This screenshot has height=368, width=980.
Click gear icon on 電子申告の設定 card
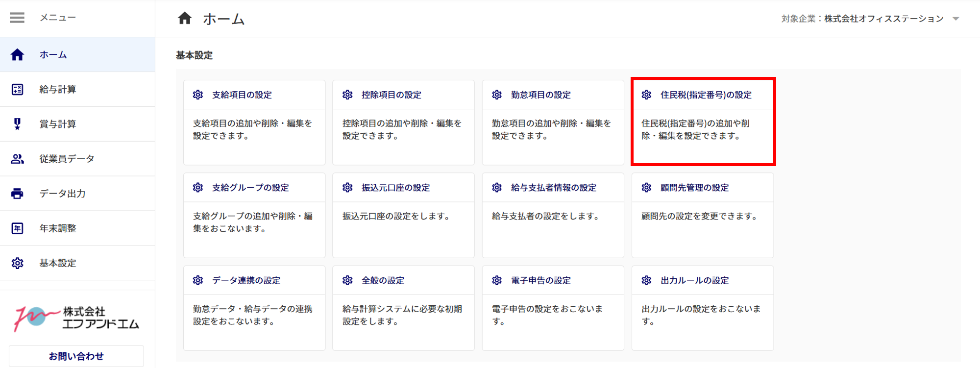point(497,280)
